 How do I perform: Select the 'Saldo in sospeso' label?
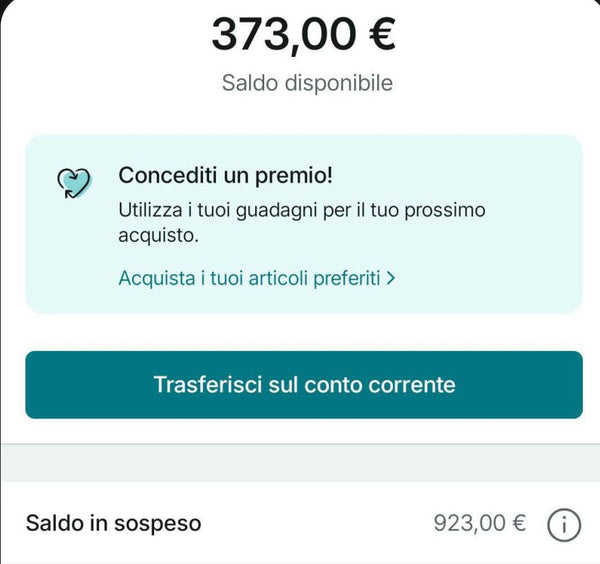(113, 523)
